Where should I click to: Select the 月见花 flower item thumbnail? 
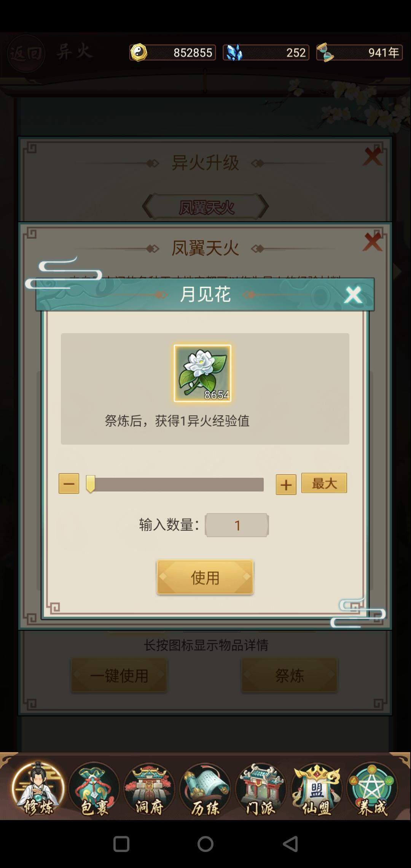[x=202, y=373]
